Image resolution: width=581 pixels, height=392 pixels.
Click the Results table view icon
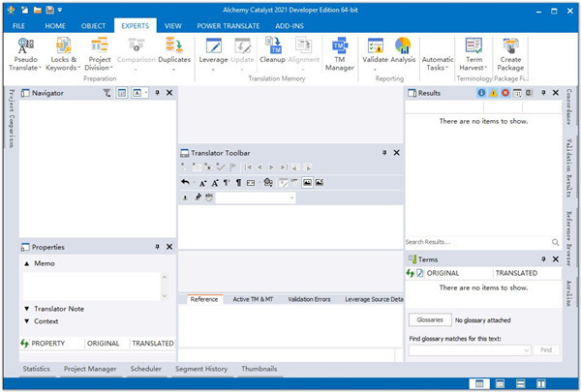pyautogui.click(x=517, y=93)
